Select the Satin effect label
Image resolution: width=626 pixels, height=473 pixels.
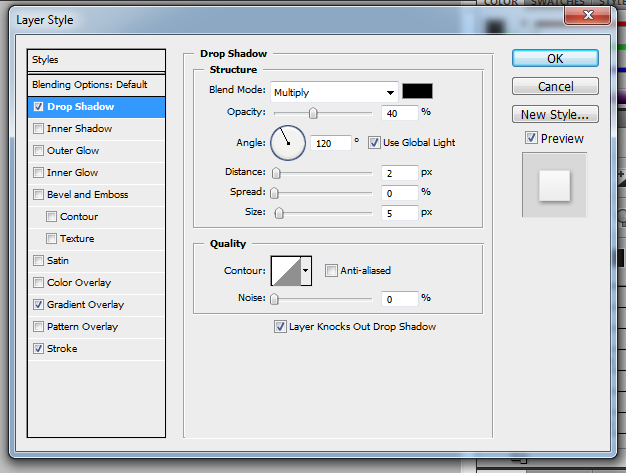click(58, 260)
